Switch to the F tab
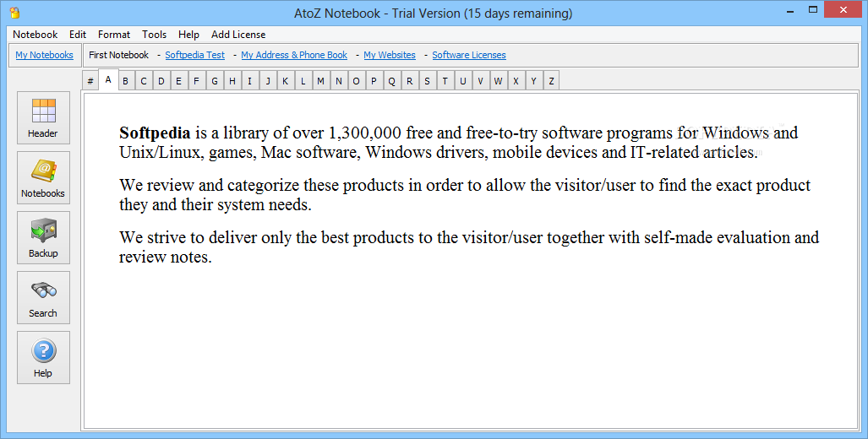This screenshot has height=439, width=868. tap(197, 81)
